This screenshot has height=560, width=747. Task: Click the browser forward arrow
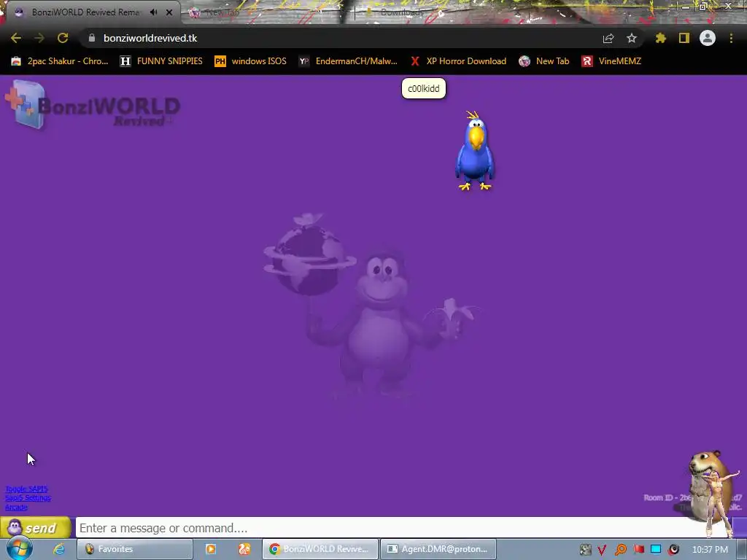click(39, 38)
